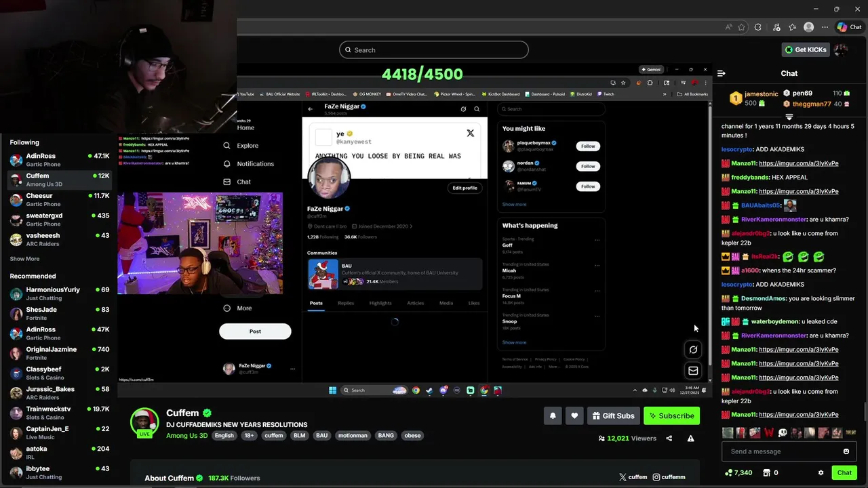Screen dimensions: 868x488
Task: Toggle stream notifications with the bell button
Action: tap(553, 415)
